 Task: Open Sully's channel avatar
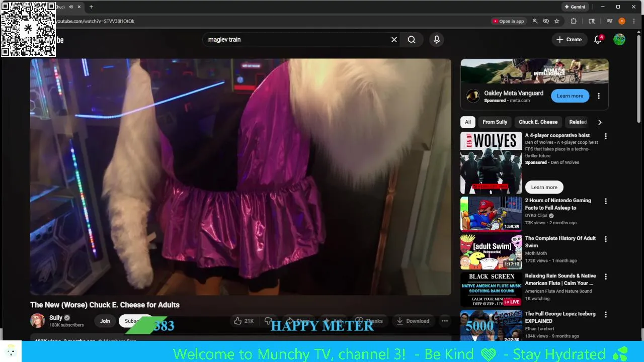tap(38, 321)
